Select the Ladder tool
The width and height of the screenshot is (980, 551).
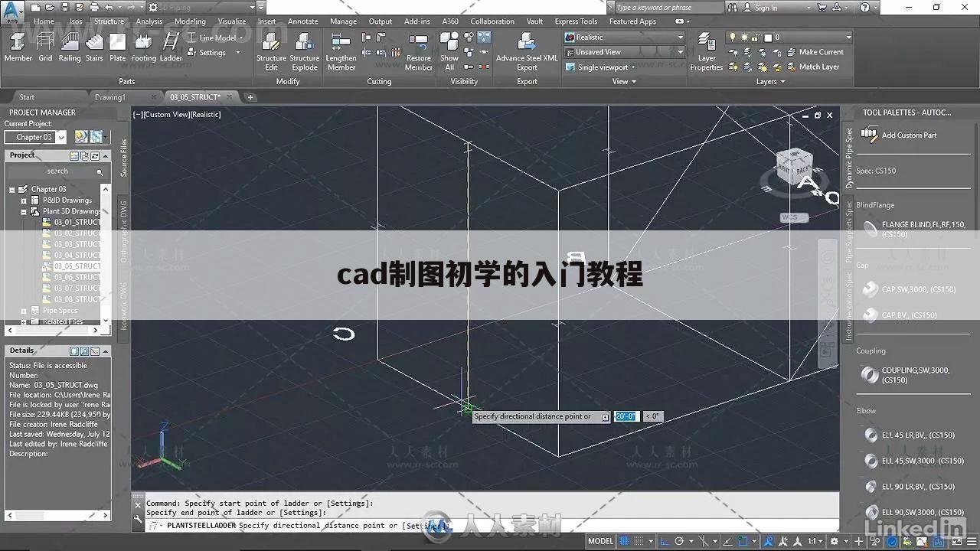[x=171, y=47]
